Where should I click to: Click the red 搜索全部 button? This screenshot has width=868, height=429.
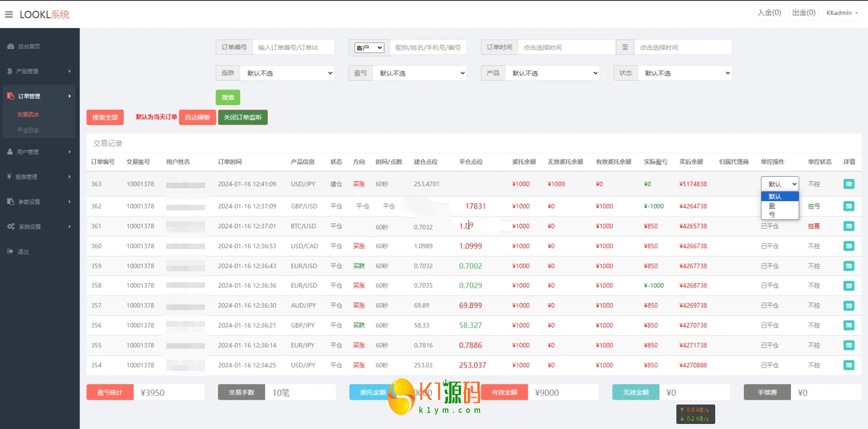(105, 117)
